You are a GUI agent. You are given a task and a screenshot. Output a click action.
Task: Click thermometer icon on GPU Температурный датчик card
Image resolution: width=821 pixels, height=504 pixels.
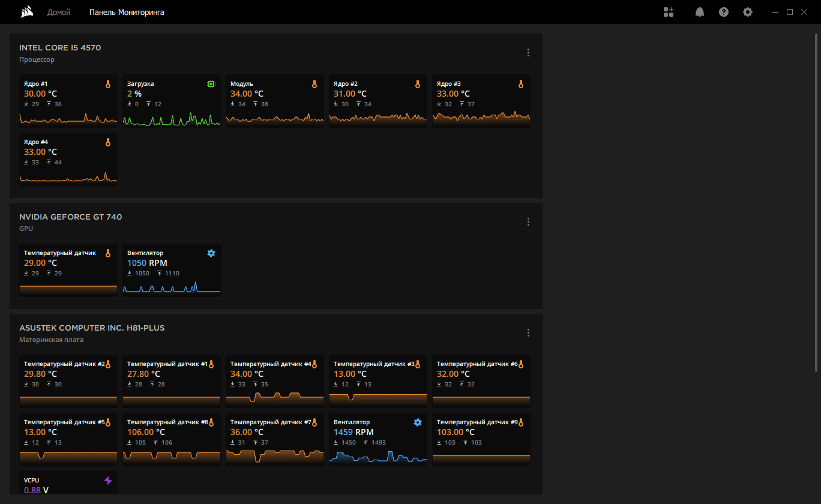(x=108, y=254)
